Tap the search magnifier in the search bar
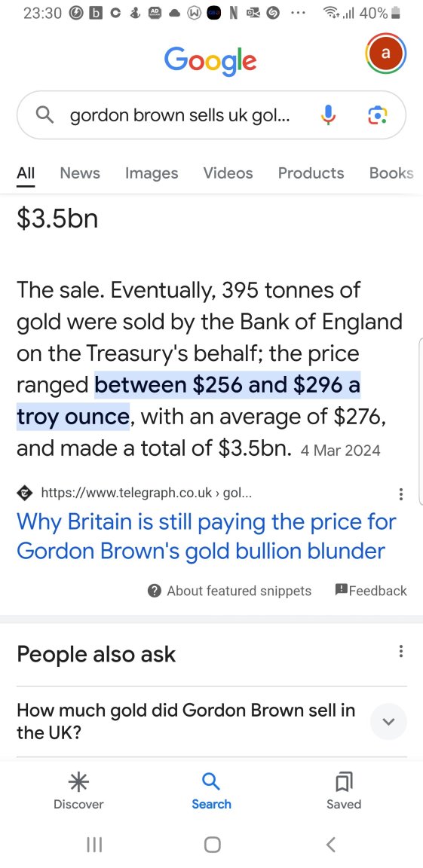The image size is (423, 868). [44, 115]
